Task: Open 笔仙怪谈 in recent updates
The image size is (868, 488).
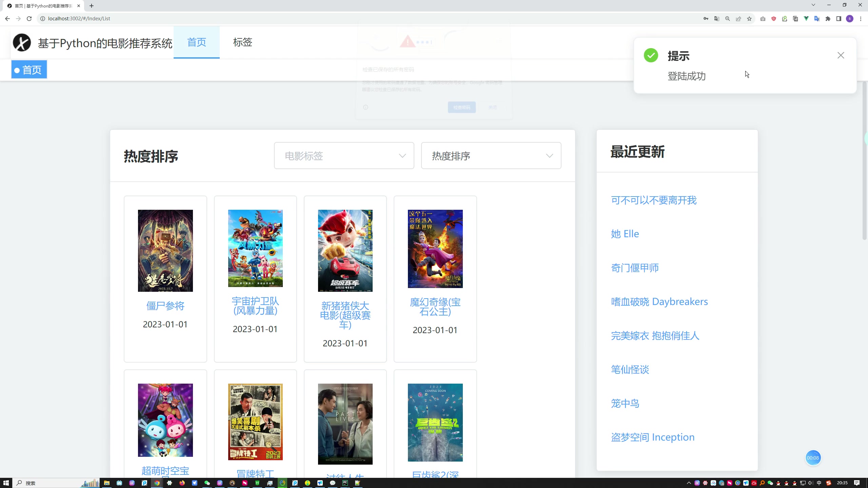Action: tap(630, 369)
